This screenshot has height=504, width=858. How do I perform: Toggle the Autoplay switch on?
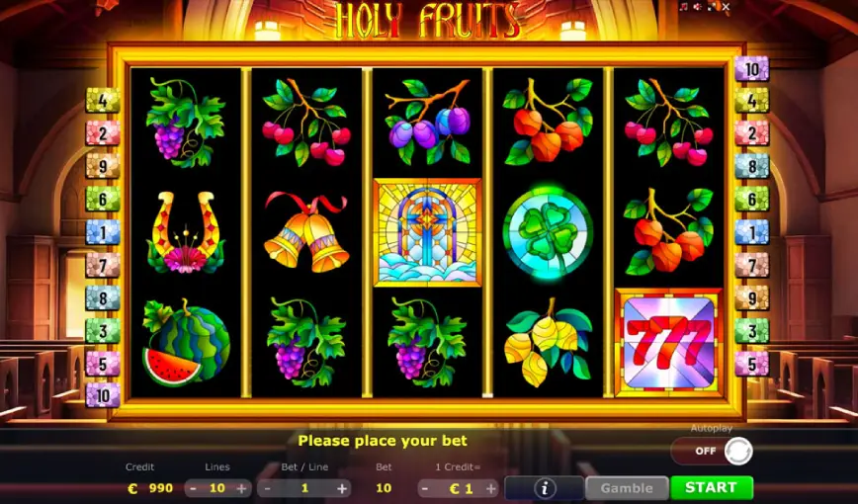pos(712,451)
